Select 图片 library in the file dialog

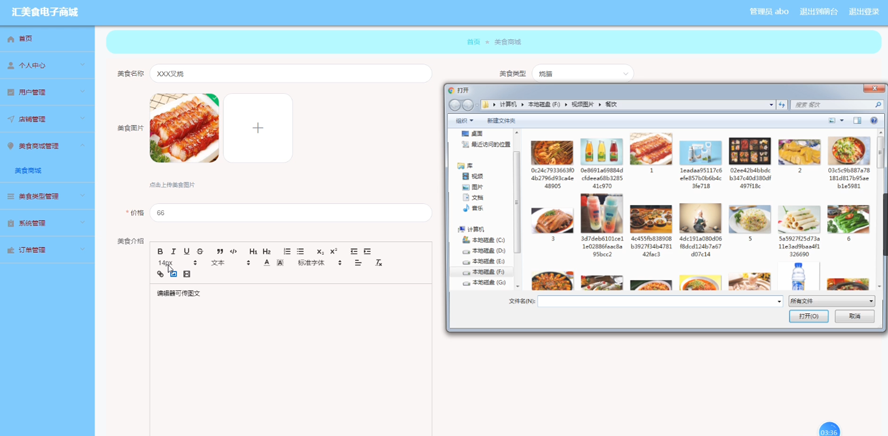(x=472, y=187)
